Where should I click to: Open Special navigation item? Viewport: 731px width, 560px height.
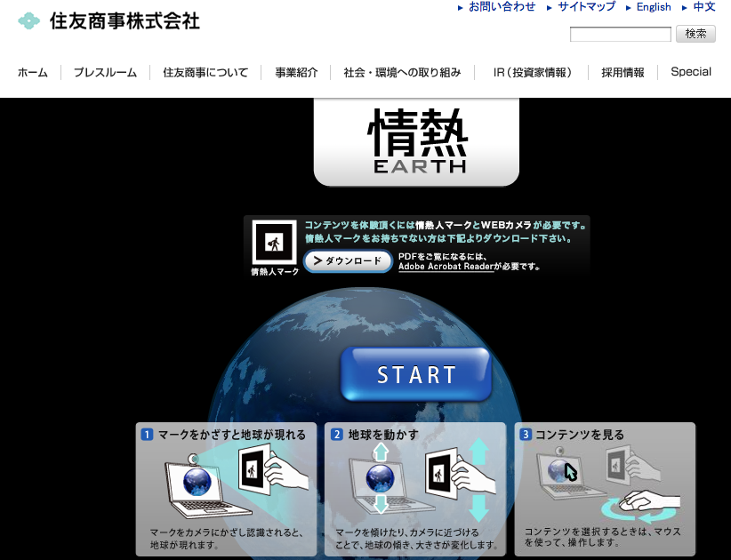tap(691, 72)
